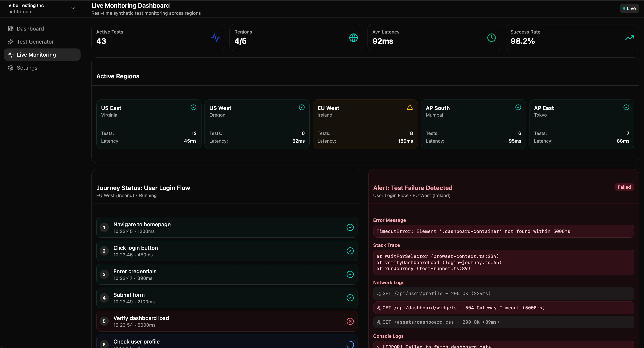This screenshot has height=348, width=644.
Task: Switch to the Live Monitoring section
Action: (37, 55)
